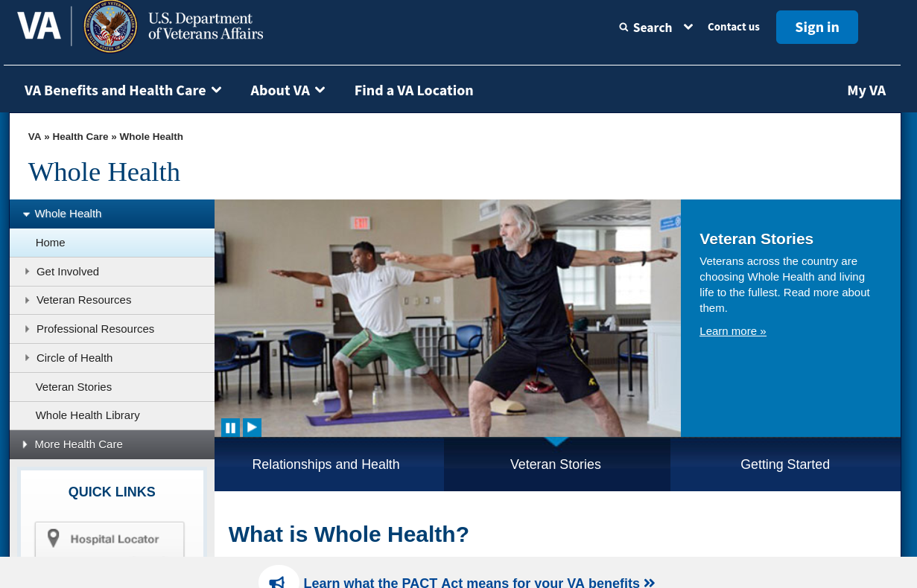Click the PACT Act megaphone icon

pos(278,581)
